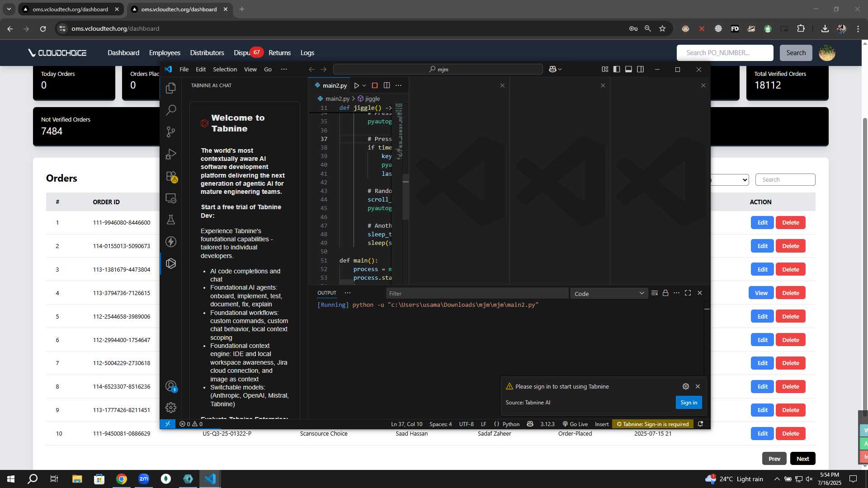Customize layout icon in VS Code

605,69
